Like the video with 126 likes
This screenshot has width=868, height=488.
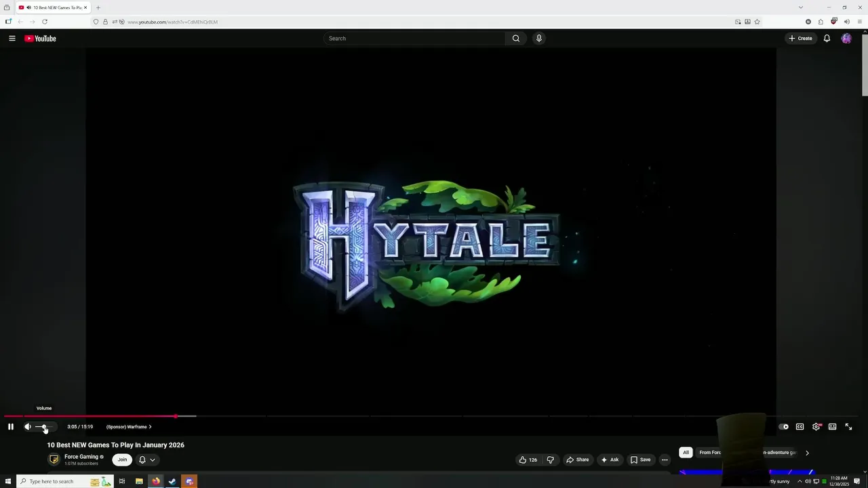coord(528,460)
